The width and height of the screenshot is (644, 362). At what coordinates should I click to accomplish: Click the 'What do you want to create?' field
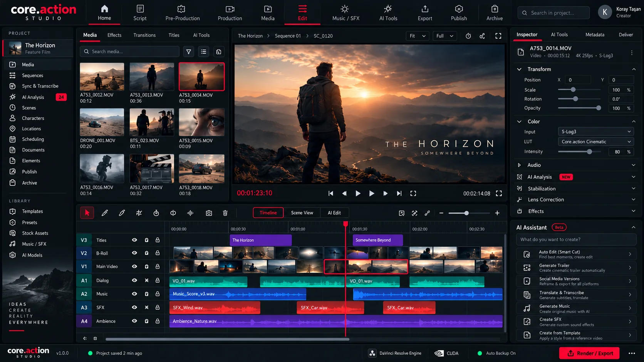point(576,239)
